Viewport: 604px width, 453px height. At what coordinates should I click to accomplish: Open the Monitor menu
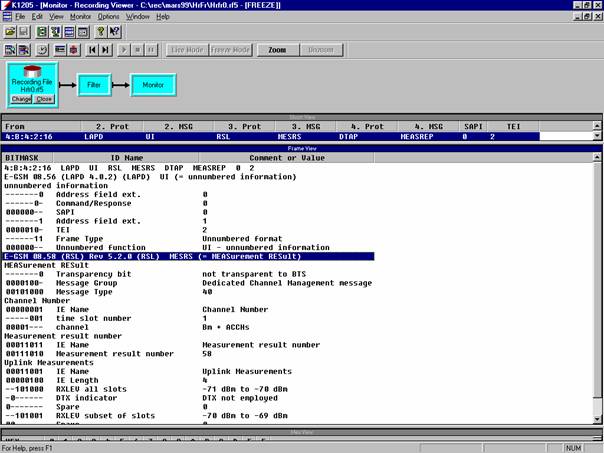[79, 17]
